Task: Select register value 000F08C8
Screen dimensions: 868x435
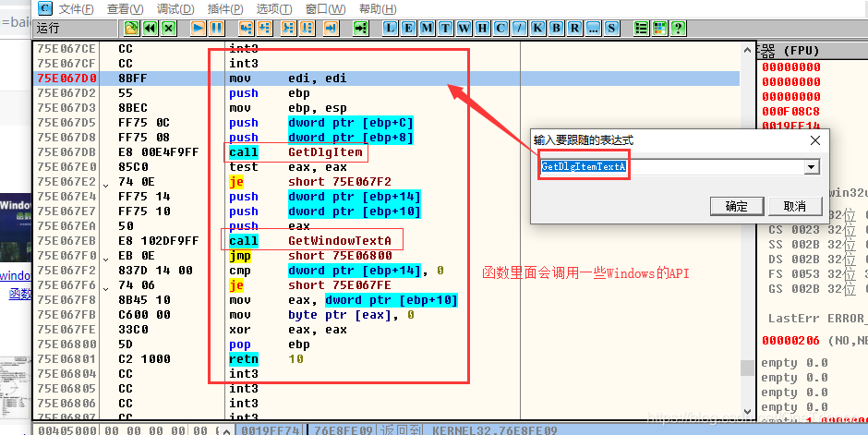Action: pos(790,111)
